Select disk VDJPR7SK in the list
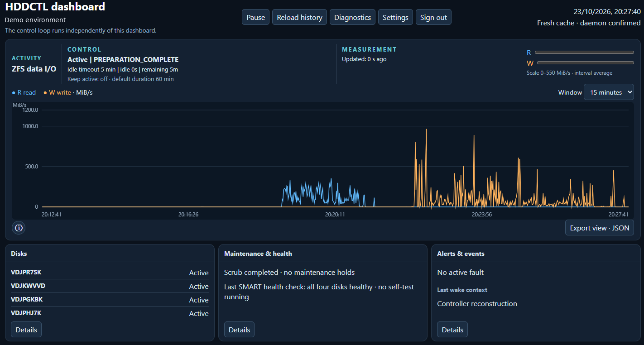 (x=110, y=273)
